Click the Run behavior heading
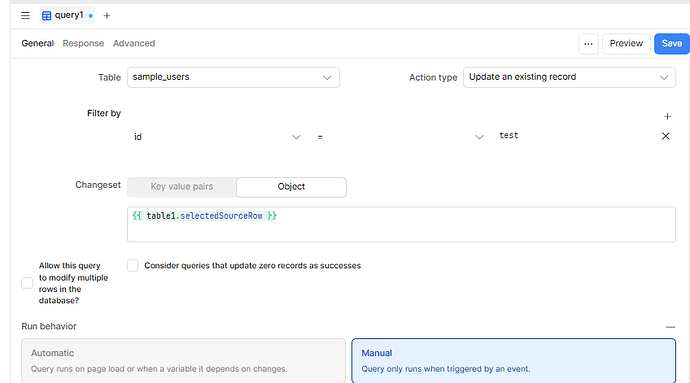Image resolution: width=690 pixels, height=383 pixels. click(x=49, y=326)
